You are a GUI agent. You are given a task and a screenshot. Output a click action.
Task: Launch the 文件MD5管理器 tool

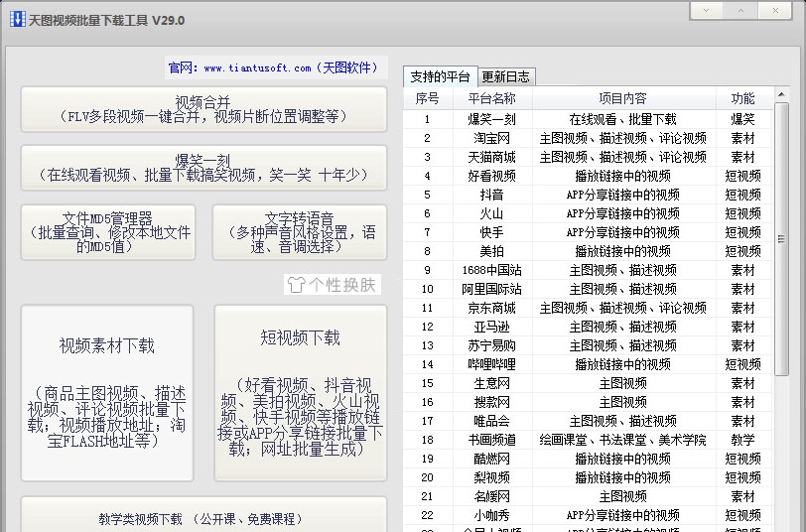coord(106,232)
